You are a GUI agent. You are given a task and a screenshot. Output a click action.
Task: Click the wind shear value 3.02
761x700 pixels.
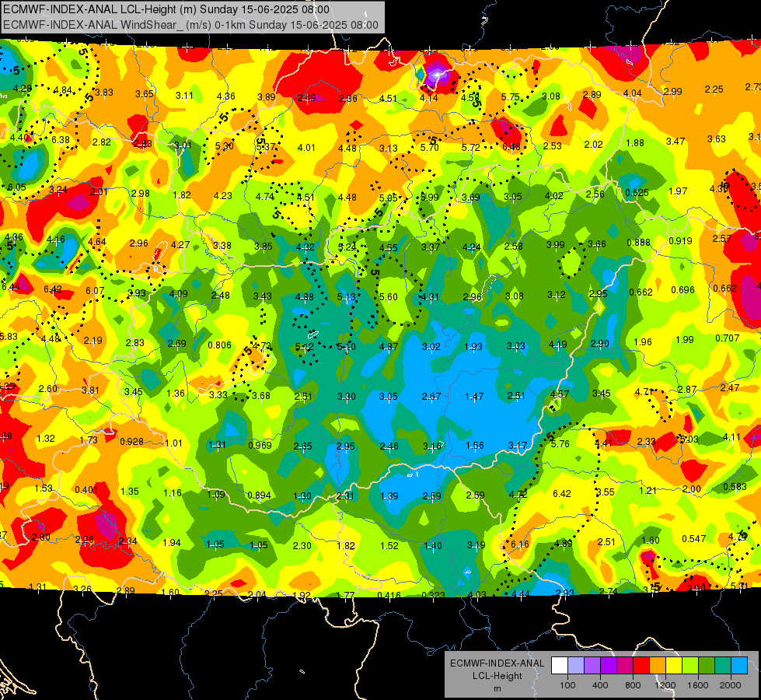coord(431,346)
